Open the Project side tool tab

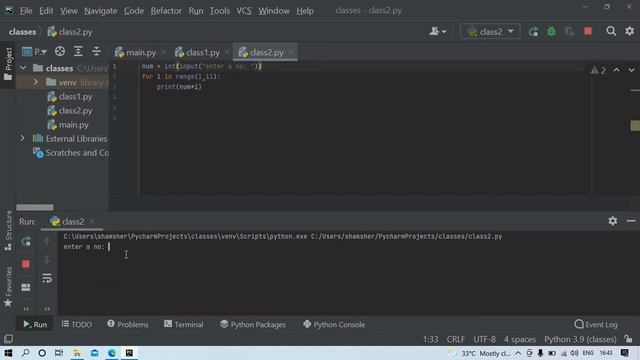(x=8, y=64)
